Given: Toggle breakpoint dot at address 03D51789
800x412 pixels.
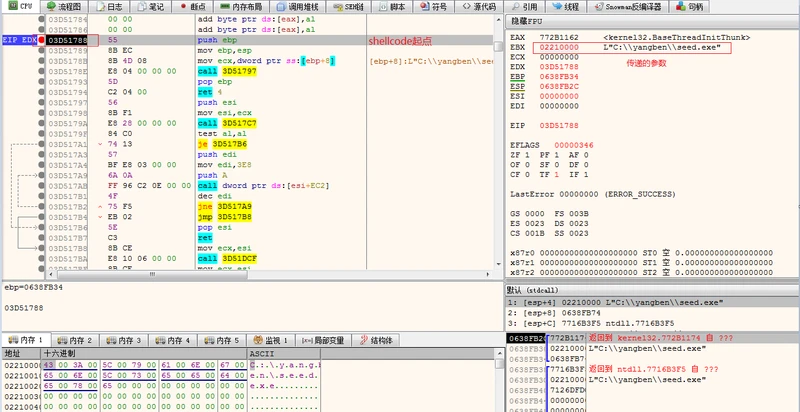Looking at the screenshot, I should [x=41, y=50].
